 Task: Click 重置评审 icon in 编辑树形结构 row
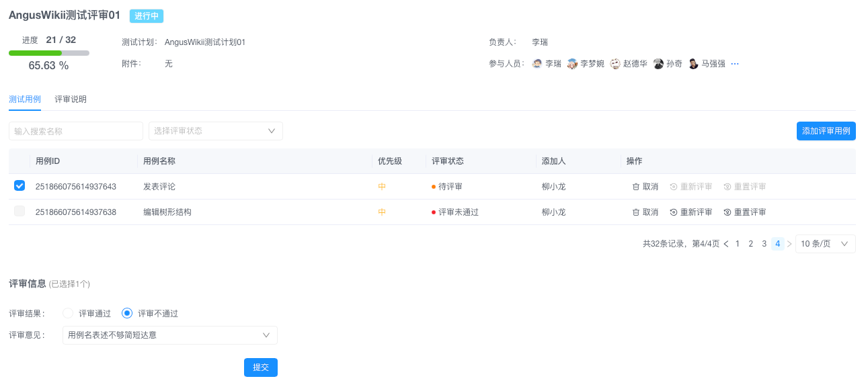pyautogui.click(x=727, y=212)
